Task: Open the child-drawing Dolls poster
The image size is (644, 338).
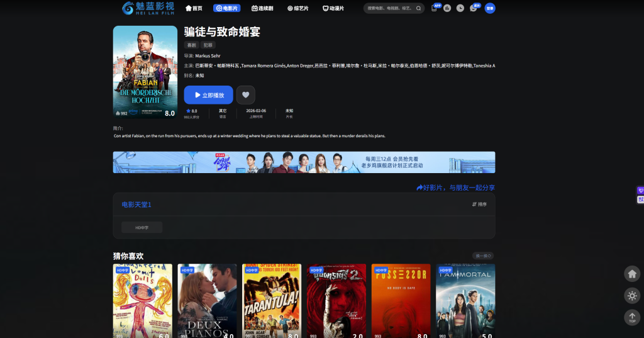Action: (x=143, y=301)
